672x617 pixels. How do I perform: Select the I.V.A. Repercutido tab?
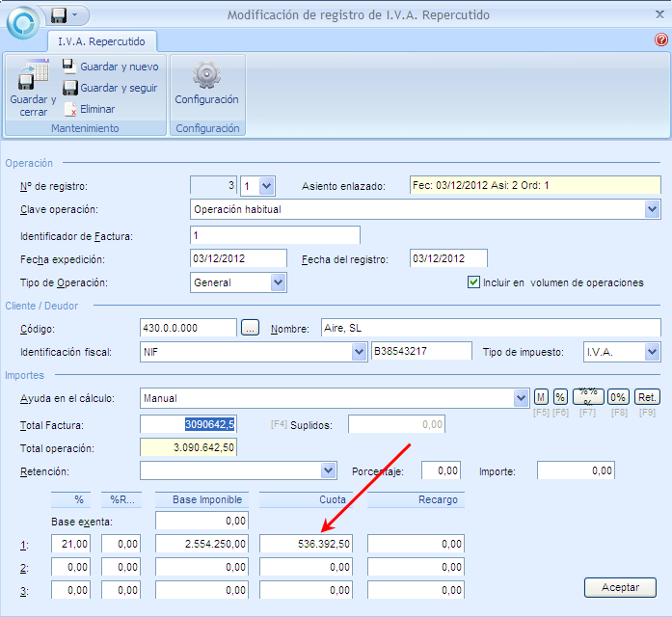click(x=102, y=41)
